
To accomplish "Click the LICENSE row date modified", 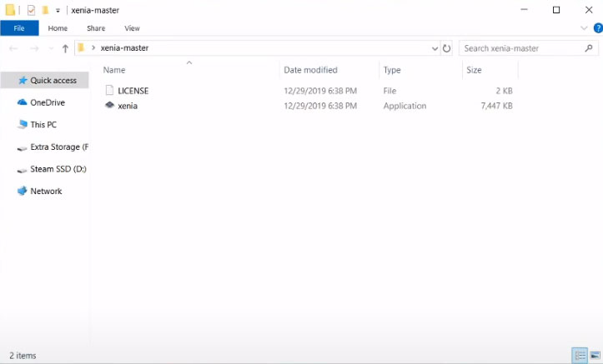I will 320,91.
